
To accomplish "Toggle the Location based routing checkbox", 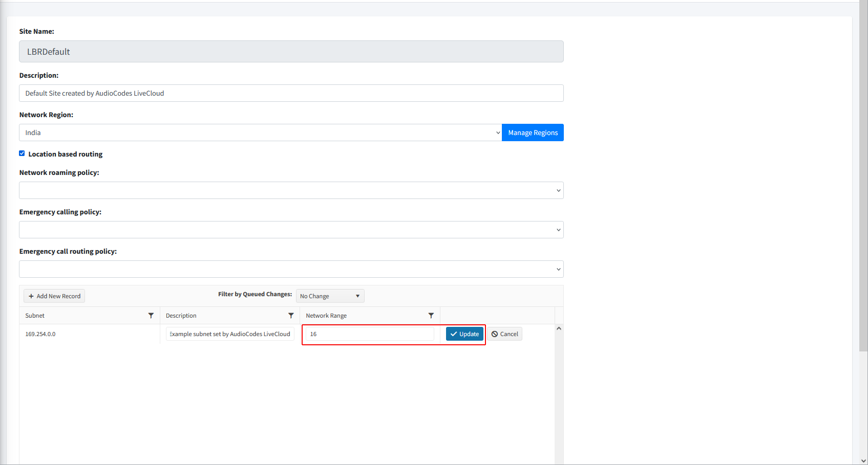I will pyautogui.click(x=22, y=153).
